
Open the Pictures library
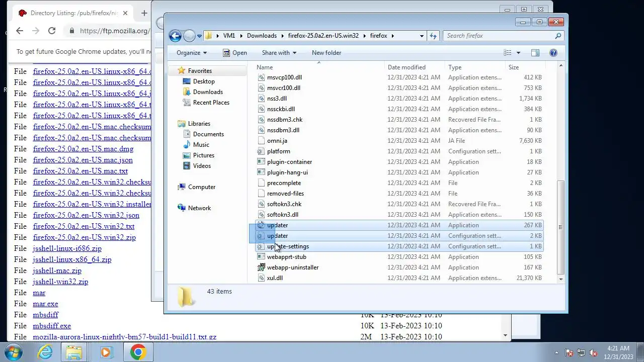pos(204,155)
